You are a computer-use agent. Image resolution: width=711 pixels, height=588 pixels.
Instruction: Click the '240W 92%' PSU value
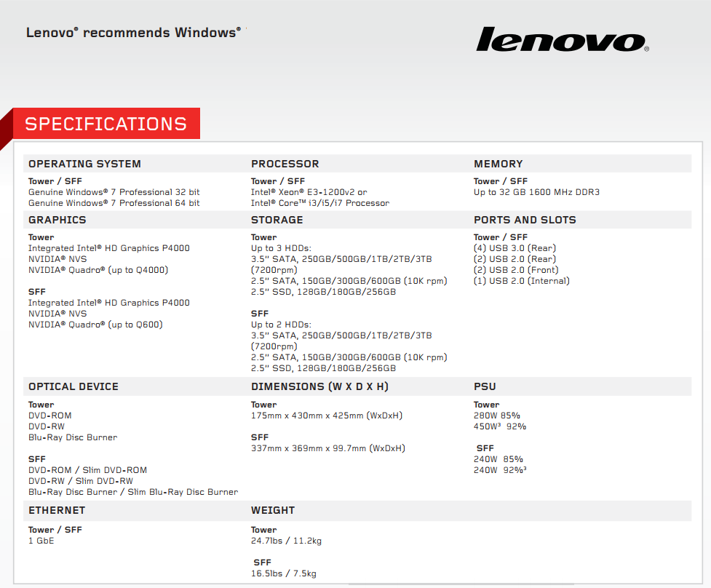[x=500, y=470]
